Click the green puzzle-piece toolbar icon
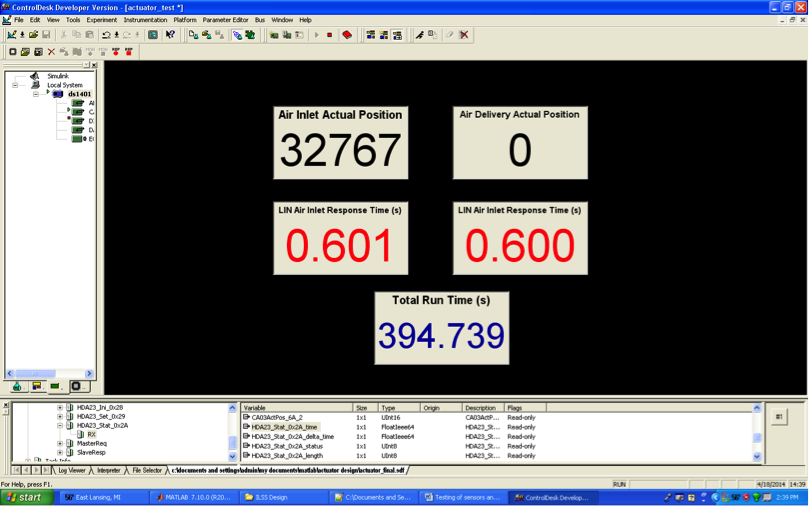This screenshot has width=809, height=506. tap(250, 35)
